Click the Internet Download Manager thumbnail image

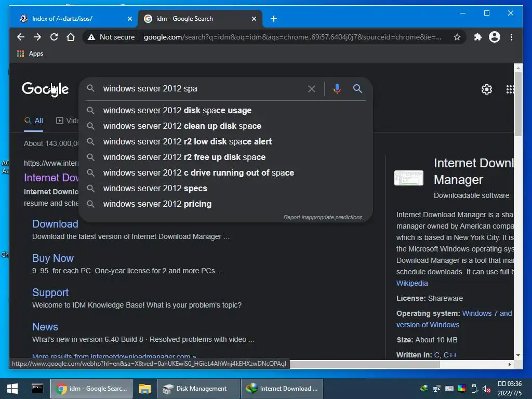click(408, 178)
